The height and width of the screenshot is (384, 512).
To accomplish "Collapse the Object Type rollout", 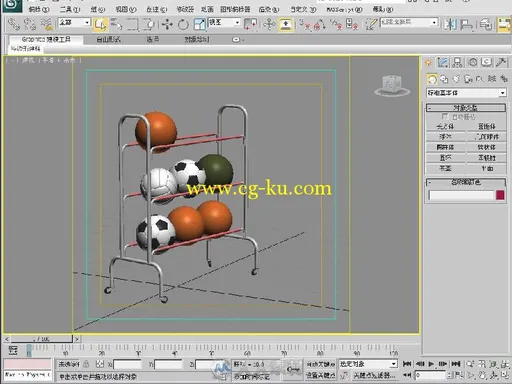I will [466, 108].
